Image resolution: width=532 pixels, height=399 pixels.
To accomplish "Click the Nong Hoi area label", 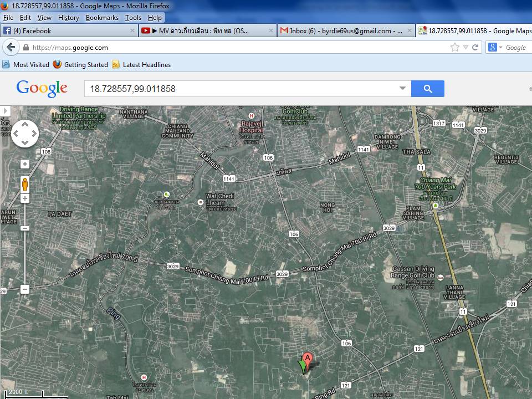I will click(x=328, y=207).
